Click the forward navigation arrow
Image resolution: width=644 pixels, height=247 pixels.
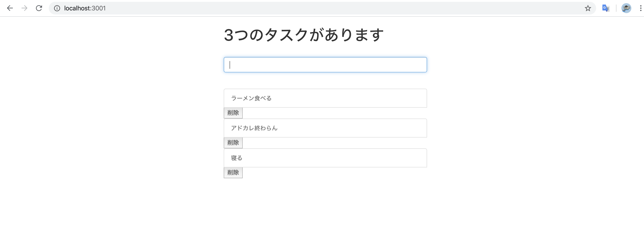(x=24, y=8)
